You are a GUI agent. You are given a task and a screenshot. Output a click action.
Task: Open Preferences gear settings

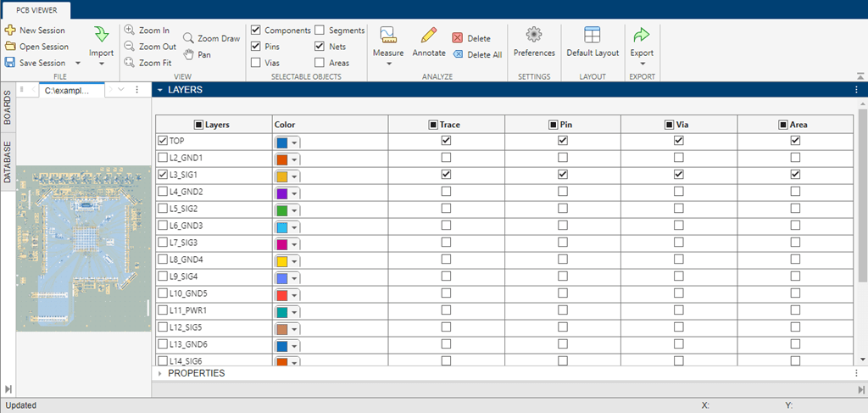(x=534, y=35)
